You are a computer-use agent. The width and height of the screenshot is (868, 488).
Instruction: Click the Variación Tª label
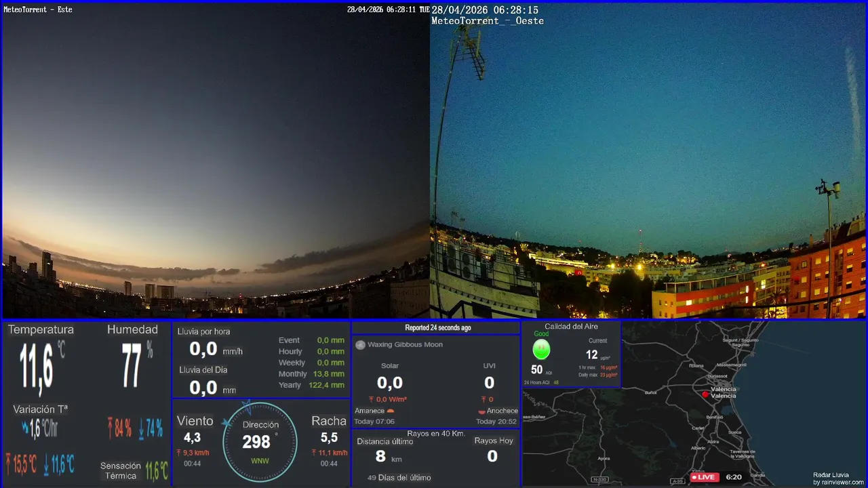41,410
